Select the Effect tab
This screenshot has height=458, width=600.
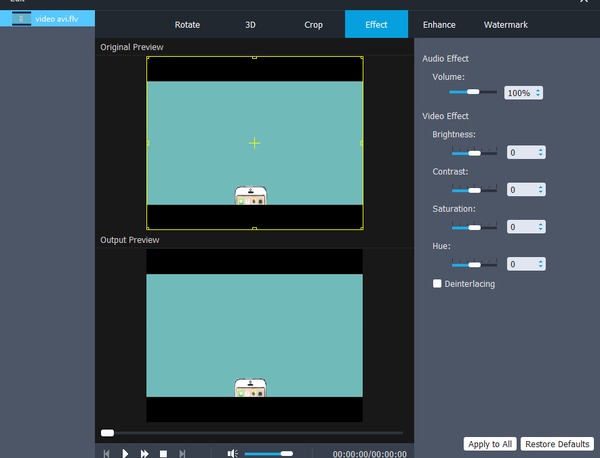(x=377, y=24)
